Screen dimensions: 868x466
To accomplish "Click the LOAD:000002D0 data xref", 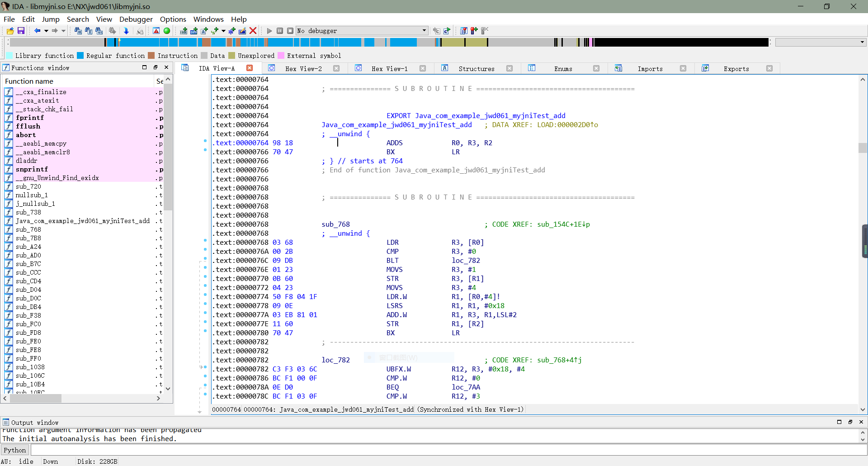I will click(x=567, y=125).
